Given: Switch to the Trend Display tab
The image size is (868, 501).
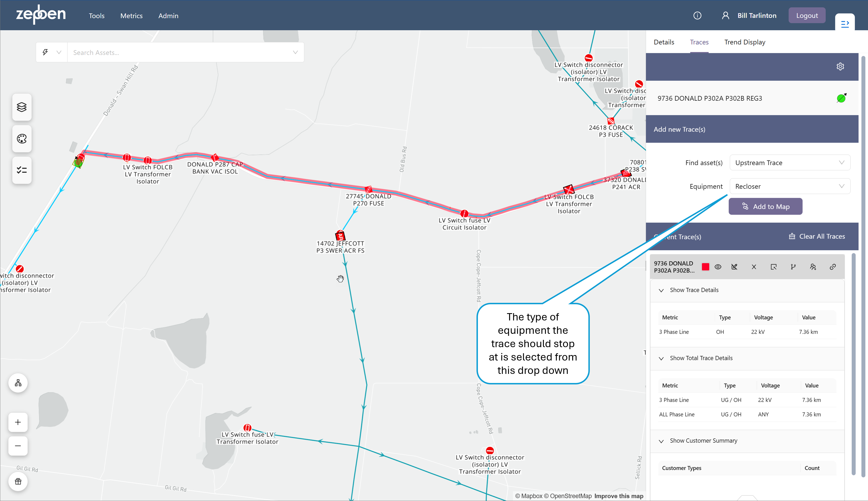Looking at the screenshot, I should click(745, 42).
